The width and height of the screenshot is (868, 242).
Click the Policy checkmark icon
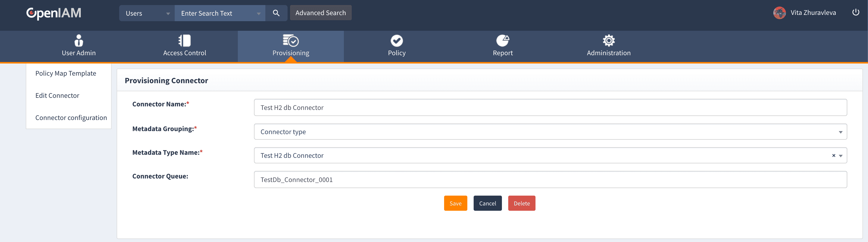397,41
